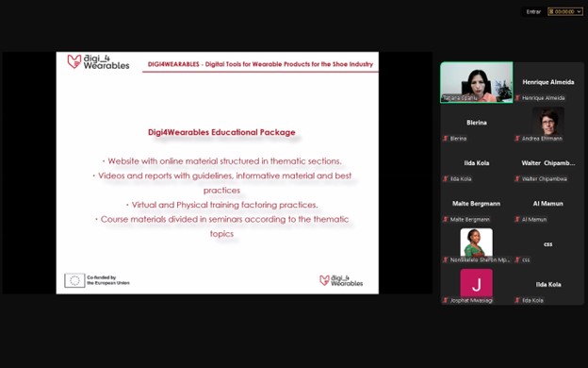Select Andrea Ehrmann's profile photo
The height and width of the screenshot is (368, 588).
547,121
